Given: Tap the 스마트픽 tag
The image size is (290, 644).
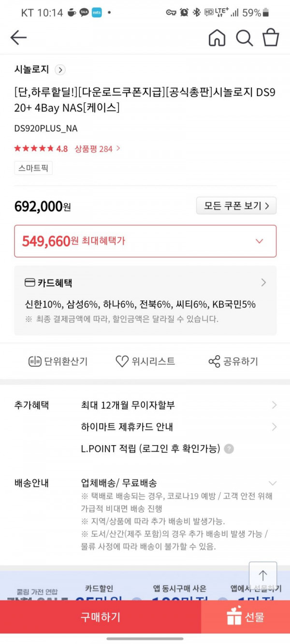Looking at the screenshot, I should (33, 168).
